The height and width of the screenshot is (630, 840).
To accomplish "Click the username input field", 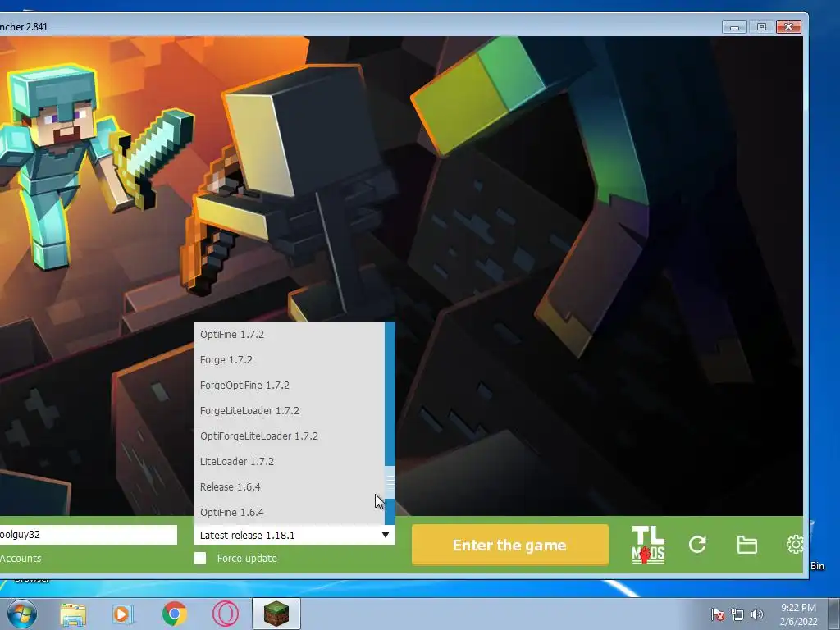I will click(89, 535).
